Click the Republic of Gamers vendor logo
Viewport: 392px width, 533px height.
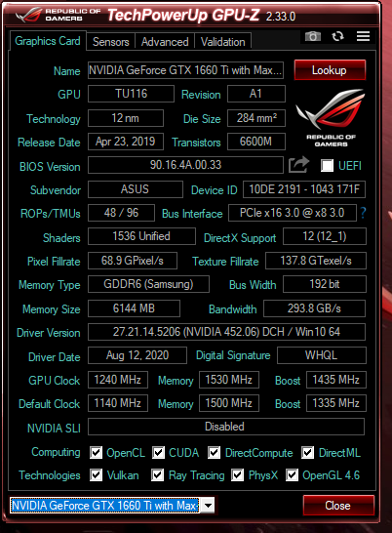point(331,117)
